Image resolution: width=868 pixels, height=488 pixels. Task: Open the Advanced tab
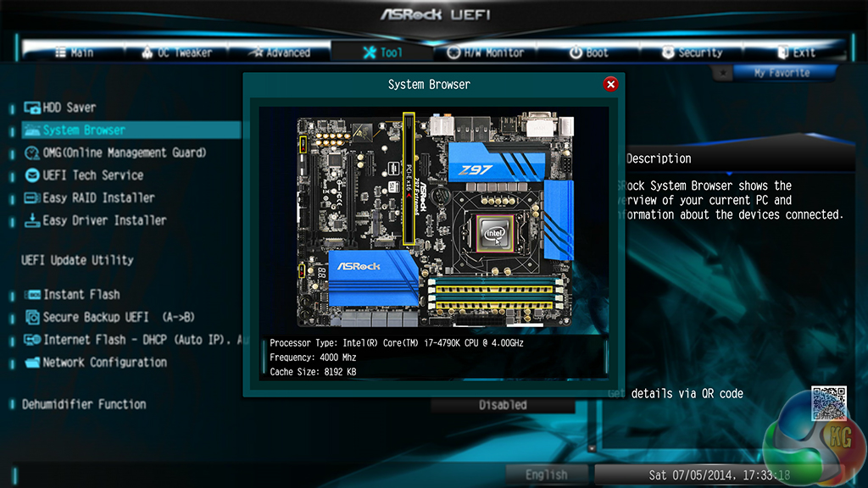pyautogui.click(x=280, y=53)
